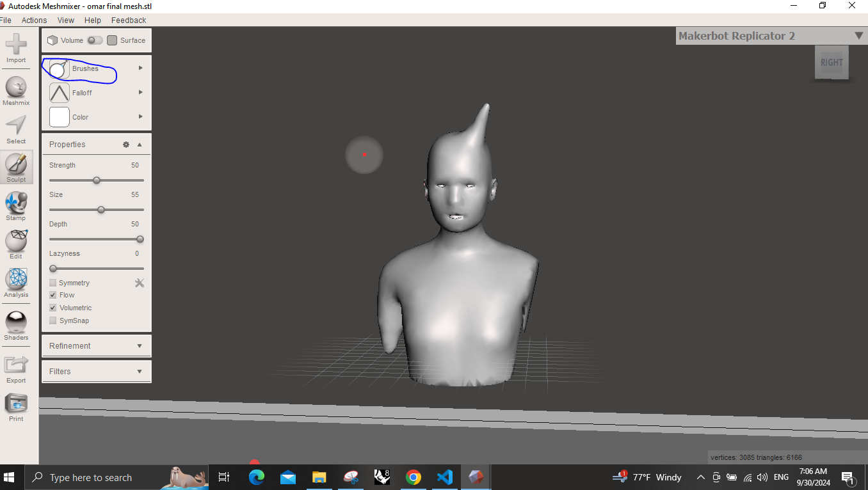Open Rhino 8 from taskbar

coord(382,477)
